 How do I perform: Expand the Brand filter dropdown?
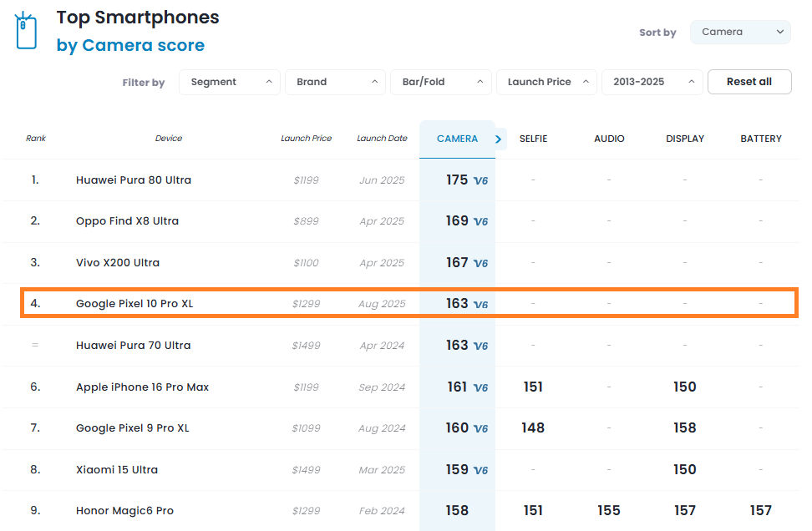[x=335, y=82]
